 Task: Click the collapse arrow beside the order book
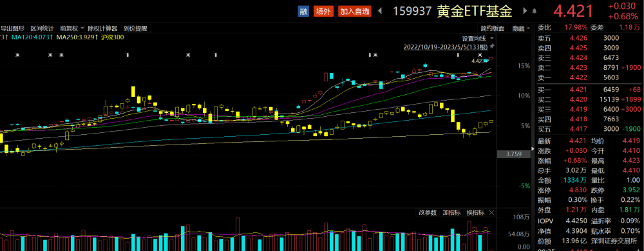(x=534, y=149)
